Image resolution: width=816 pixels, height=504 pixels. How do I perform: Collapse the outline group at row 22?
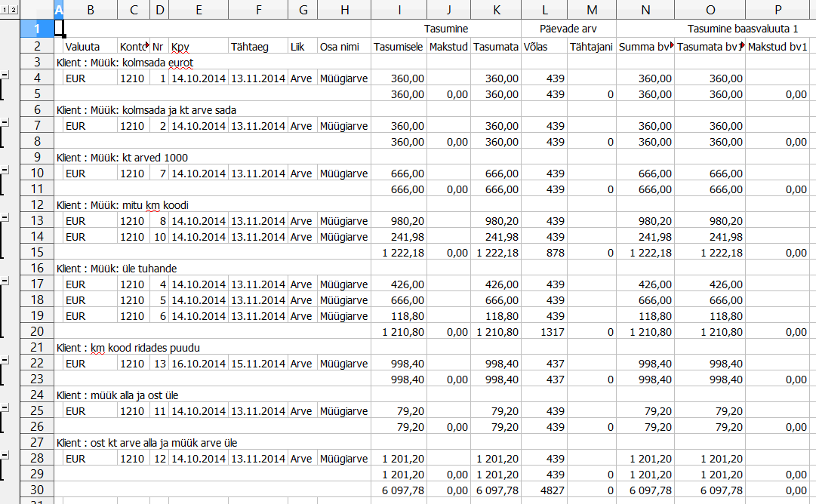tap(5, 360)
